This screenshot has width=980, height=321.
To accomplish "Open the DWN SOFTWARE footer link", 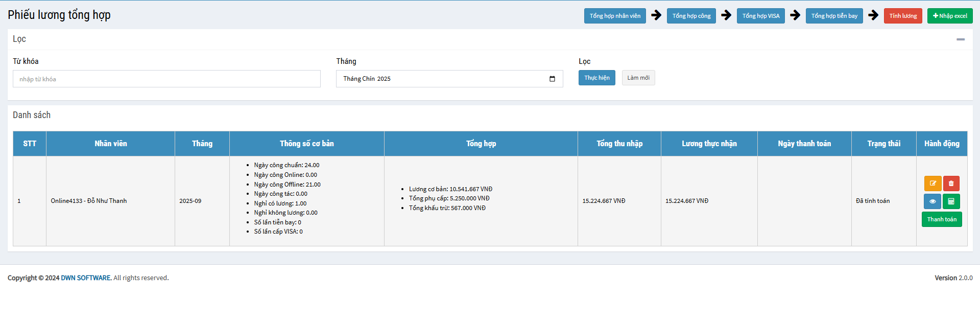I will point(86,278).
